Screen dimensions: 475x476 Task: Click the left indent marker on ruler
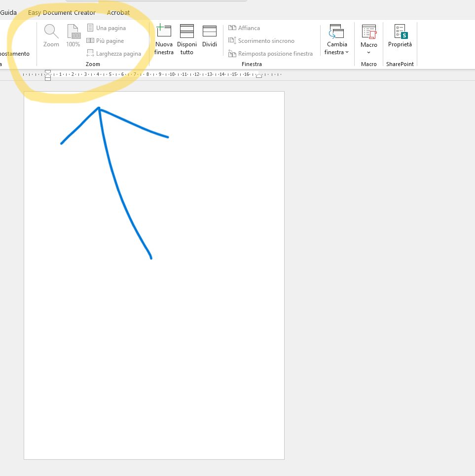pos(48,75)
